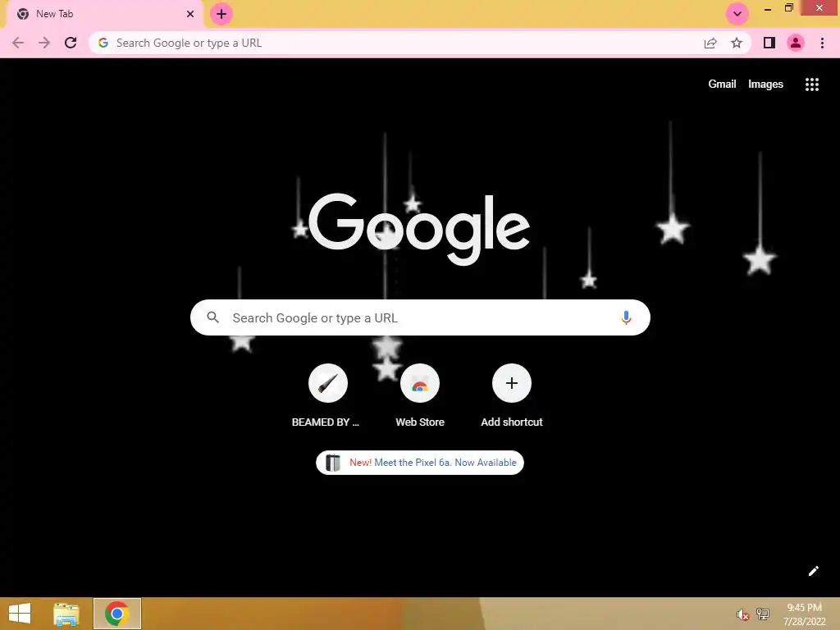The height and width of the screenshot is (630, 840).
Task: Customize this page with pencil icon
Action: (813, 571)
